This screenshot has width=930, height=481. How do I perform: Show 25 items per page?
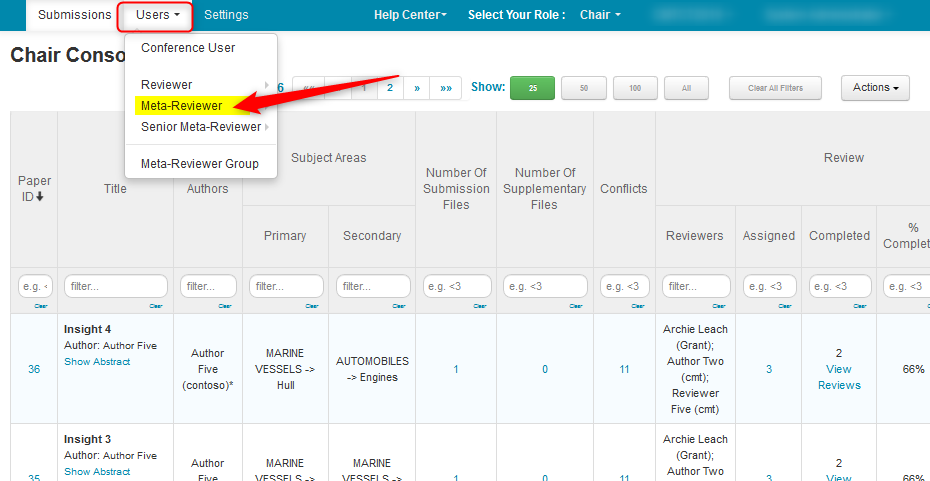tap(533, 88)
